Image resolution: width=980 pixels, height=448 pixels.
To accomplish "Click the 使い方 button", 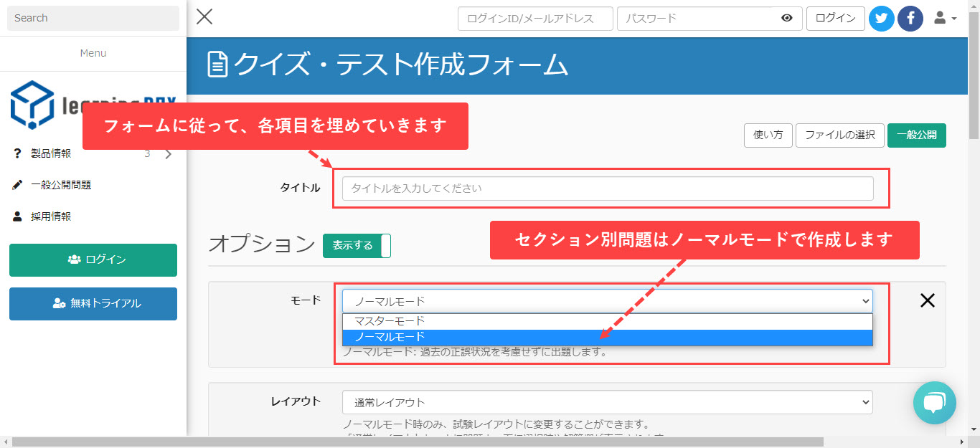I will pyautogui.click(x=768, y=135).
